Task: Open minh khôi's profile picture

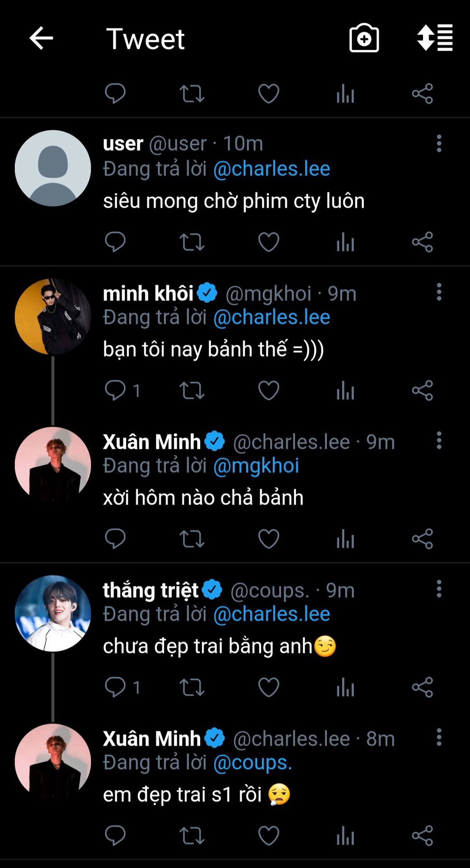Action: pyautogui.click(x=53, y=317)
